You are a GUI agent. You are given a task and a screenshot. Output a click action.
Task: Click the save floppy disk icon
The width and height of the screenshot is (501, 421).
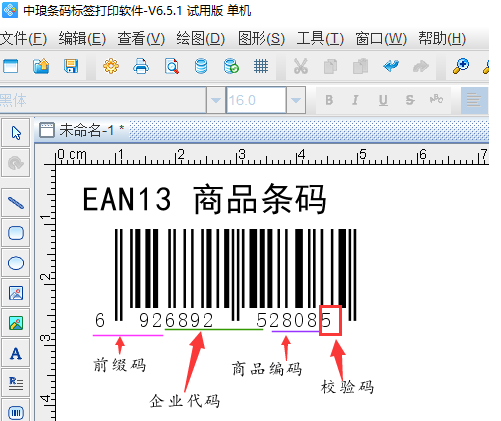(x=71, y=66)
